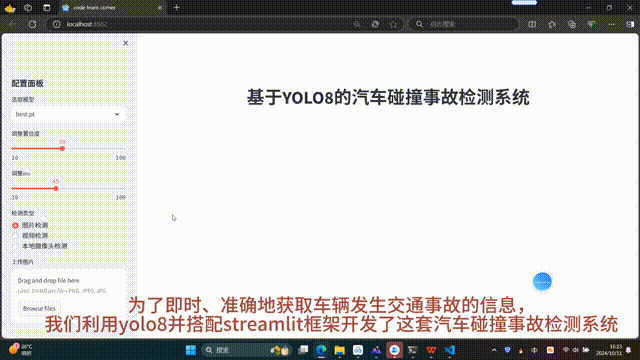The height and width of the screenshot is (360, 640).
Task: Click the IoU slider handle at 45
Action: 56,189
